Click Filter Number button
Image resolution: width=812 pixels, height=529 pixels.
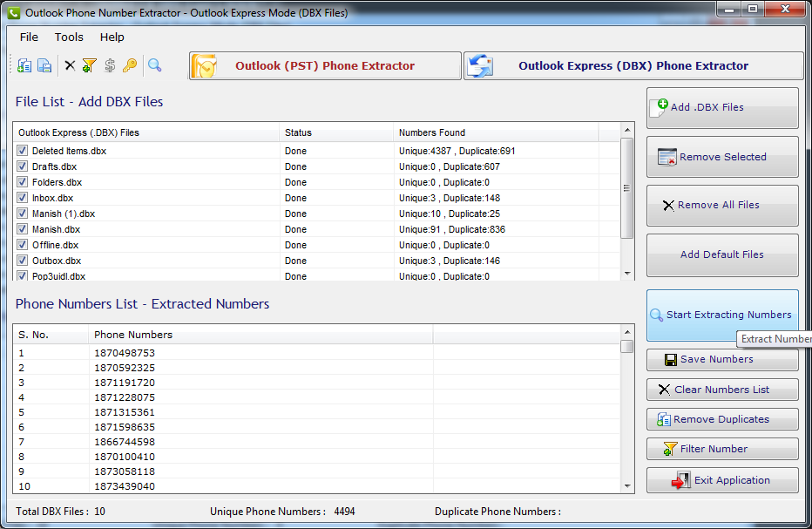(722, 449)
